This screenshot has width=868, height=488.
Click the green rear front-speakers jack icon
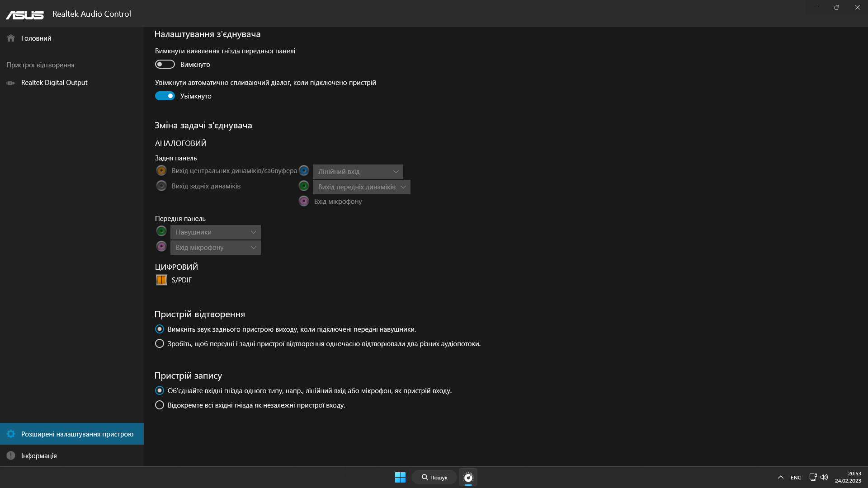(x=304, y=186)
